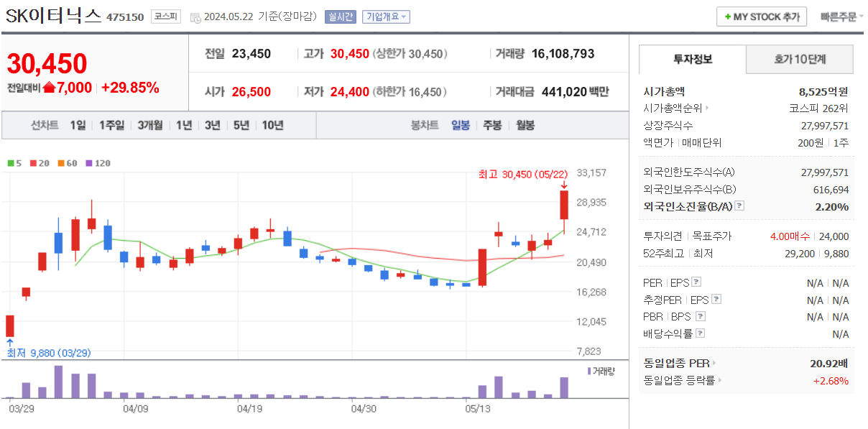Click the green 5-day moving average legend

point(14,163)
